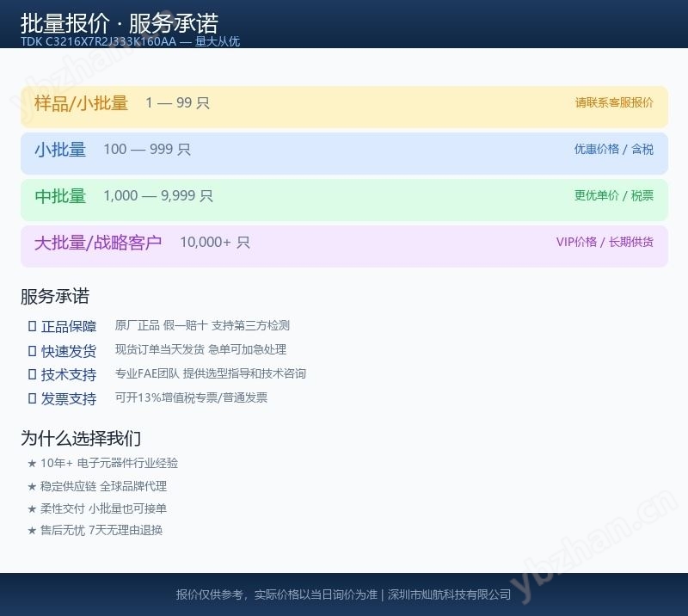Click 请联系客服报价 in the yellow tier
688x616 pixels.
[x=614, y=102]
